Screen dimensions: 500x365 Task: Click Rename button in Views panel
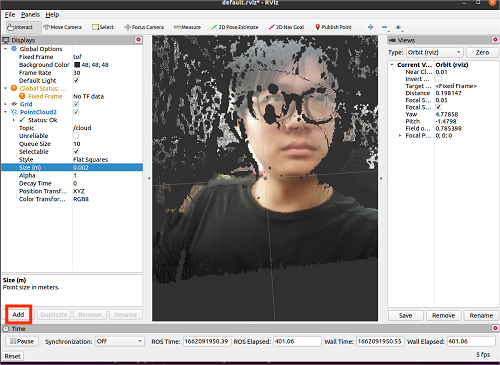[x=481, y=315]
